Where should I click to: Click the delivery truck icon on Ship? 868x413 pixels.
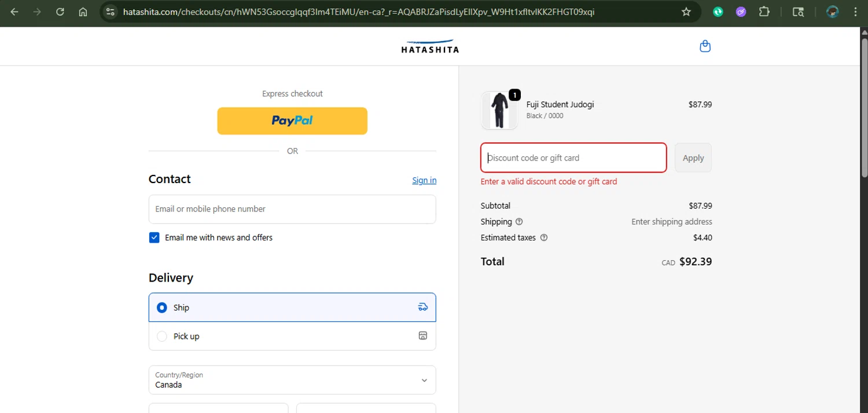click(423, 307)
